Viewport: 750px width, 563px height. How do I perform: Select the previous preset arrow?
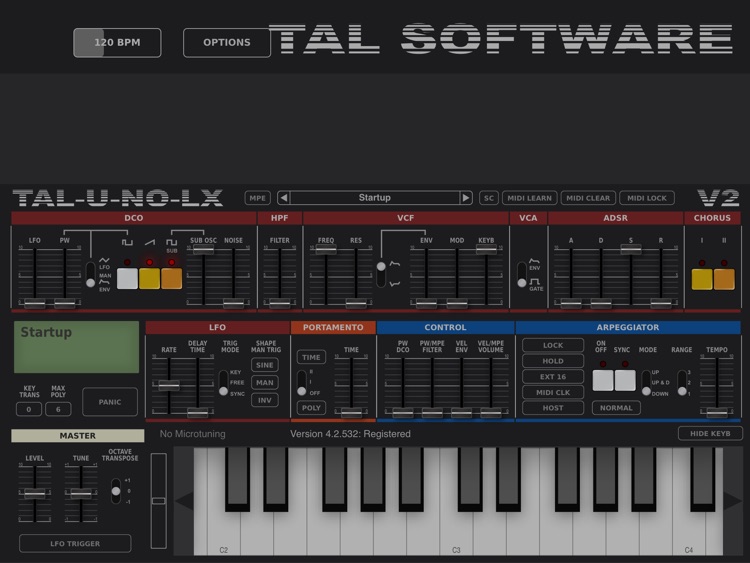pyautogui.click(x=284, y=198)
